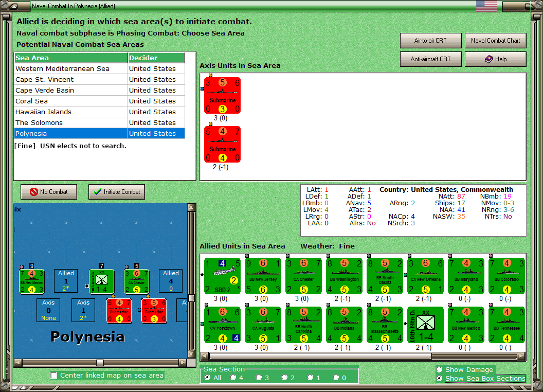Select the BB Tennessee ship counter
543x392 pixels.
tap(507, 325)
